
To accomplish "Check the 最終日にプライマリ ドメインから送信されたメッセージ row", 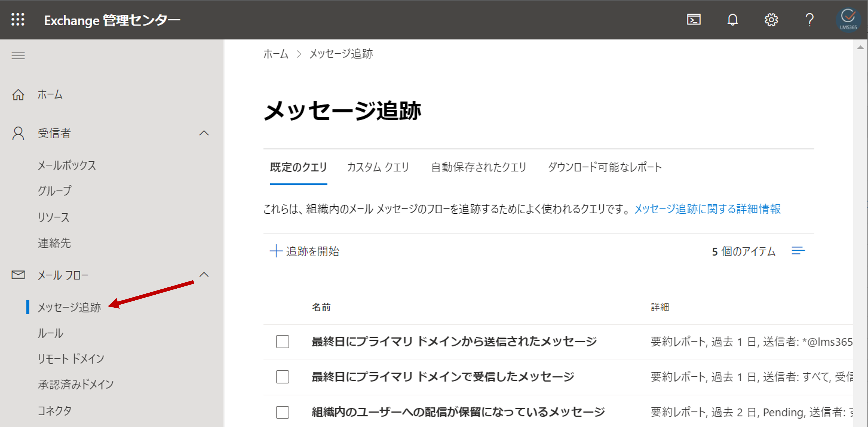I will [282, 342].
